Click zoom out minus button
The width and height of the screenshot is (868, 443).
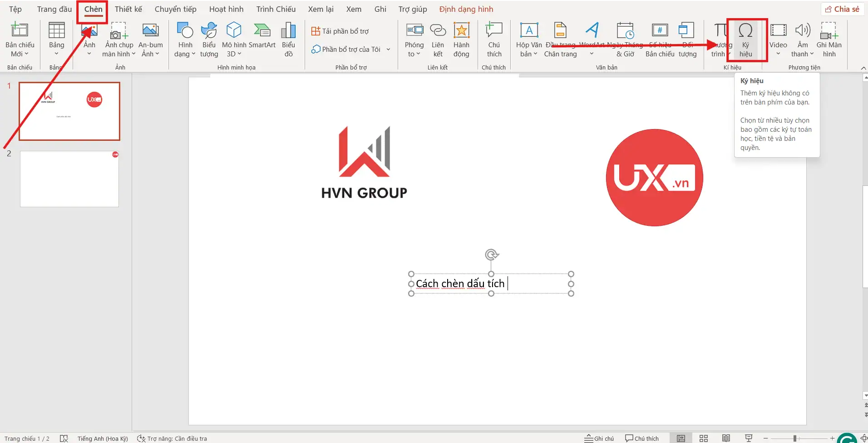pos(766,438)
